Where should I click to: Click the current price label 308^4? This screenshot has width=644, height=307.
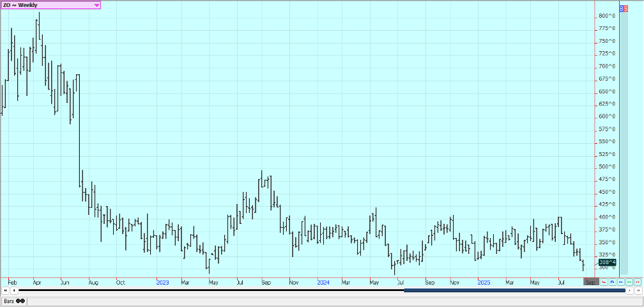tap(608, 262)
